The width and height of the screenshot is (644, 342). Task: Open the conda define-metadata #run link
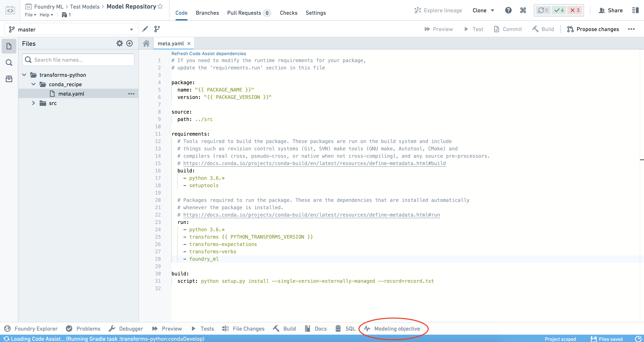coord(312,215)
